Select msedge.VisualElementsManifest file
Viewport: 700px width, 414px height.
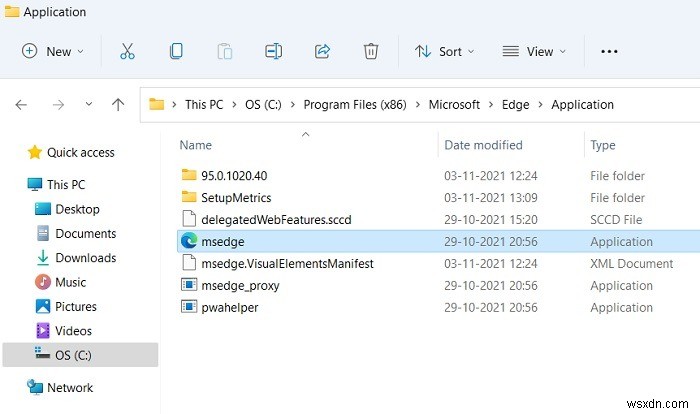point(287,263)
